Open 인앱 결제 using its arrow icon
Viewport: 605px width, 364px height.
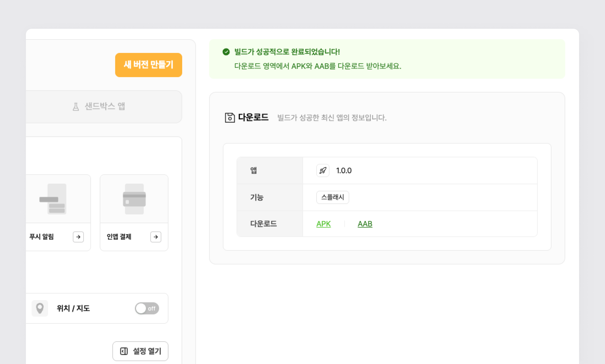point(156,237)
